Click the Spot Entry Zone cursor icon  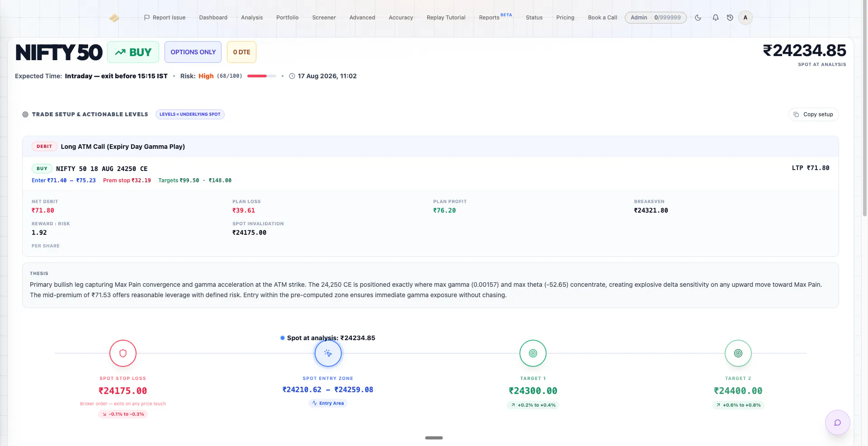[x=328, y=353]
